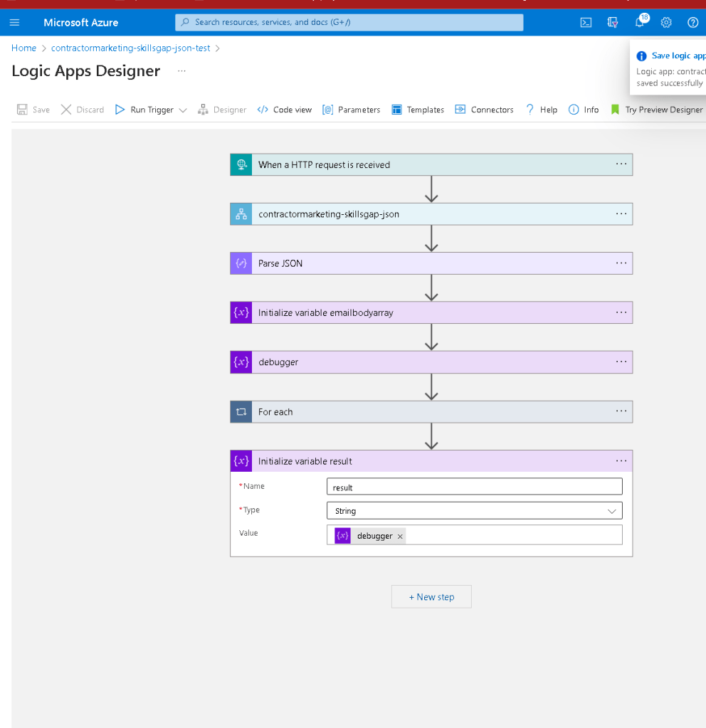Click the Initialize variable result icon

click(x=241, y=461)
